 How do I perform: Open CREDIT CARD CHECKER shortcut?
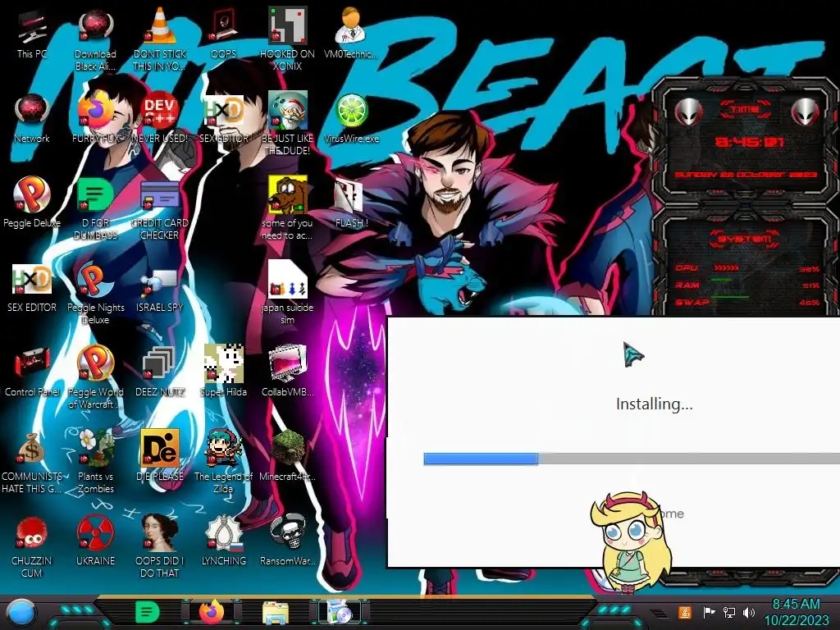click(160, 195)
